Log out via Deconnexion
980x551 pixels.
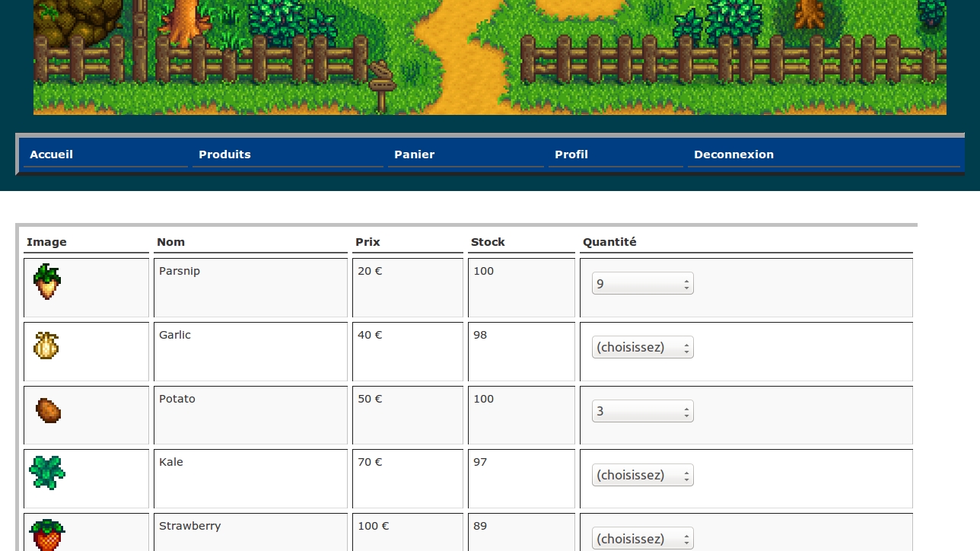coord(733,154)
